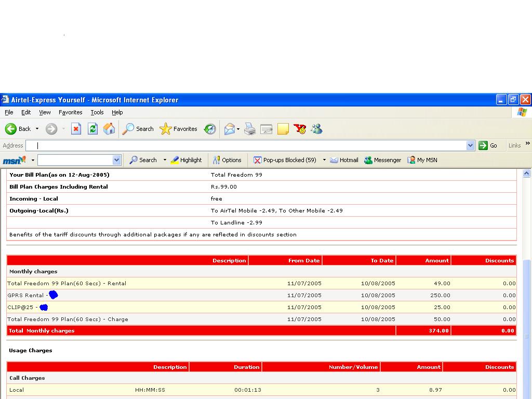Click the Windows flag logo
Viewport: 532px width, 399px height.
click(x=522, y=112)
